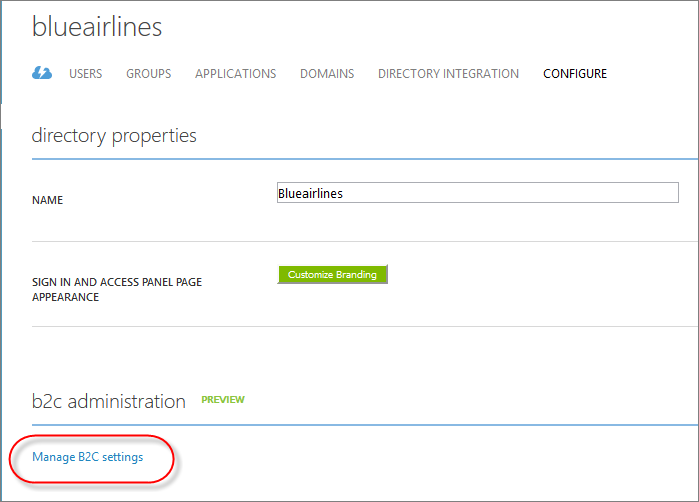Click the blueairlines directory title

coord(97,26)
